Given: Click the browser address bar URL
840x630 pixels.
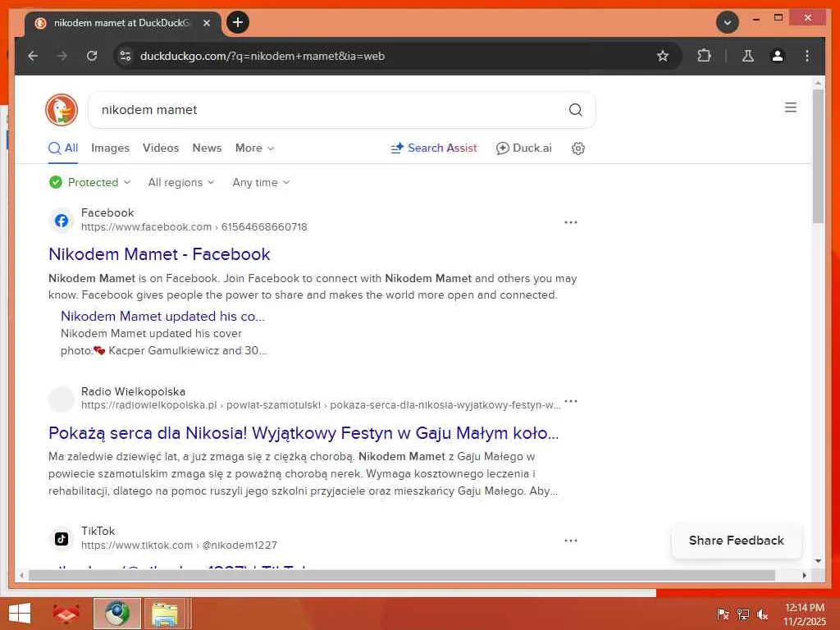Looking at the screenshot, I should click(262, 56).
